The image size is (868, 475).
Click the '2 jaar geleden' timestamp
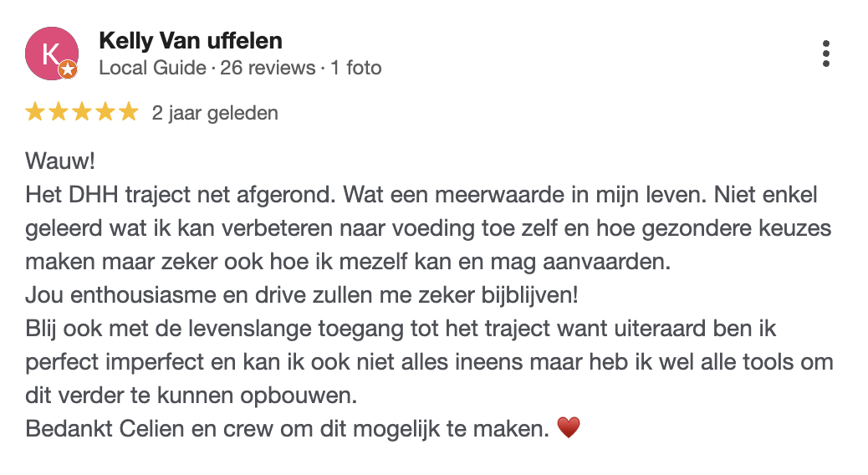coord(215,113)
